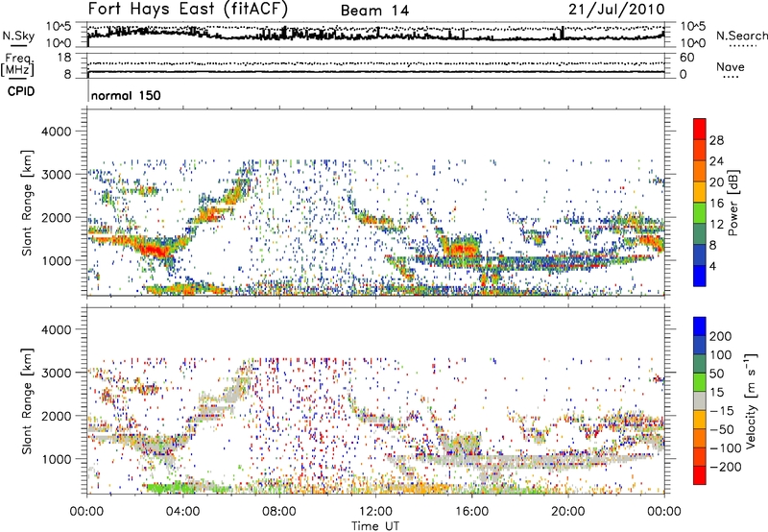Click the gray segment of Velocity colorbar
The image size is (768, 532).
point(700,400)
